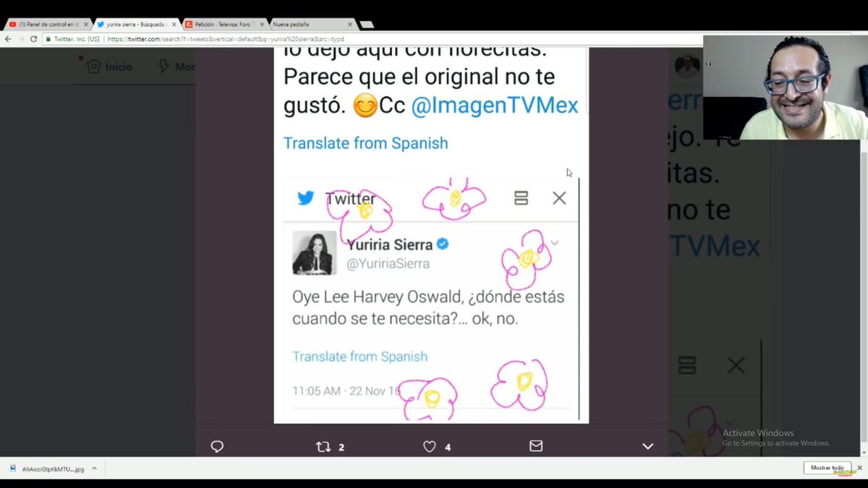Reload the page with refresh icon

33,39
